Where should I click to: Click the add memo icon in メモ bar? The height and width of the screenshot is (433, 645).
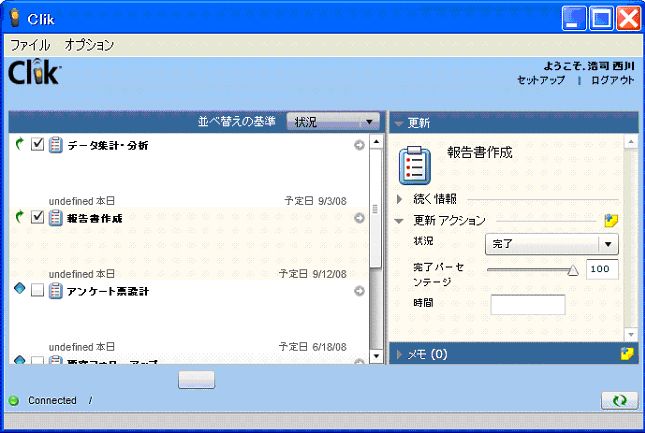tap(627, 353)
